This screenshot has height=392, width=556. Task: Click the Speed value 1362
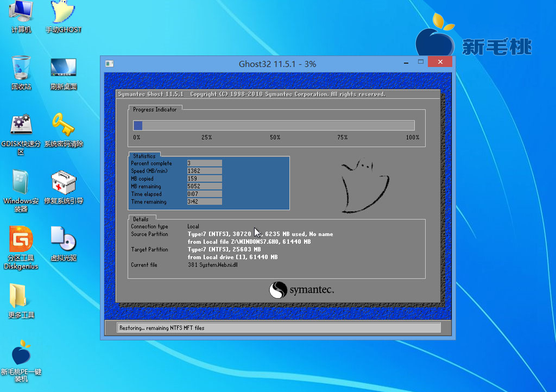[205, 171]
